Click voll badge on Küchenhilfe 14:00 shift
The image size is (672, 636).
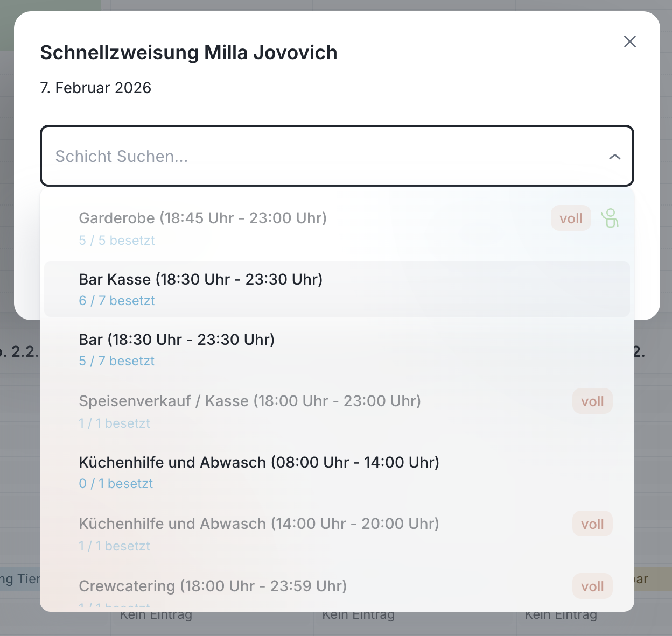592,524
